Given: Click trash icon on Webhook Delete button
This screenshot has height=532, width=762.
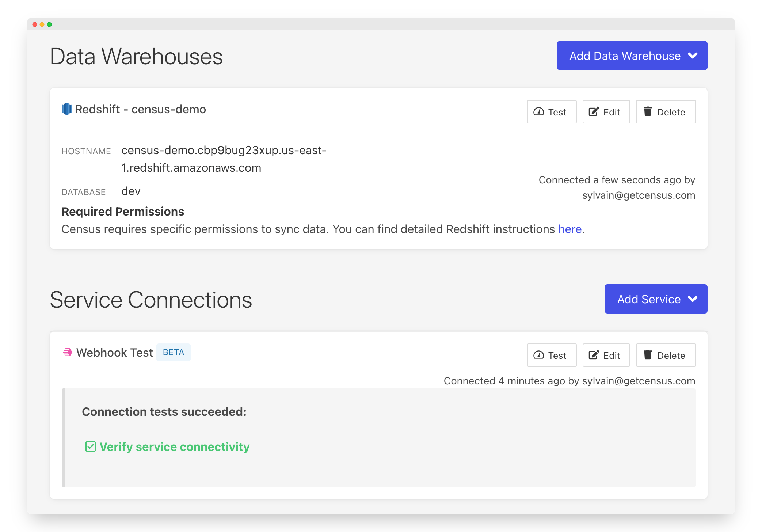Looking at the screenshot, I should [x=647, y=355].
